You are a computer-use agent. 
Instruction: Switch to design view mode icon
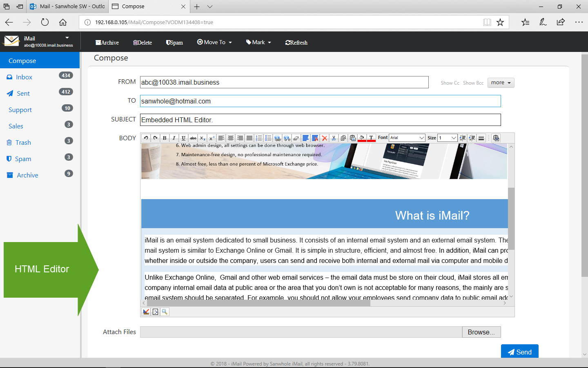[146, 312]
